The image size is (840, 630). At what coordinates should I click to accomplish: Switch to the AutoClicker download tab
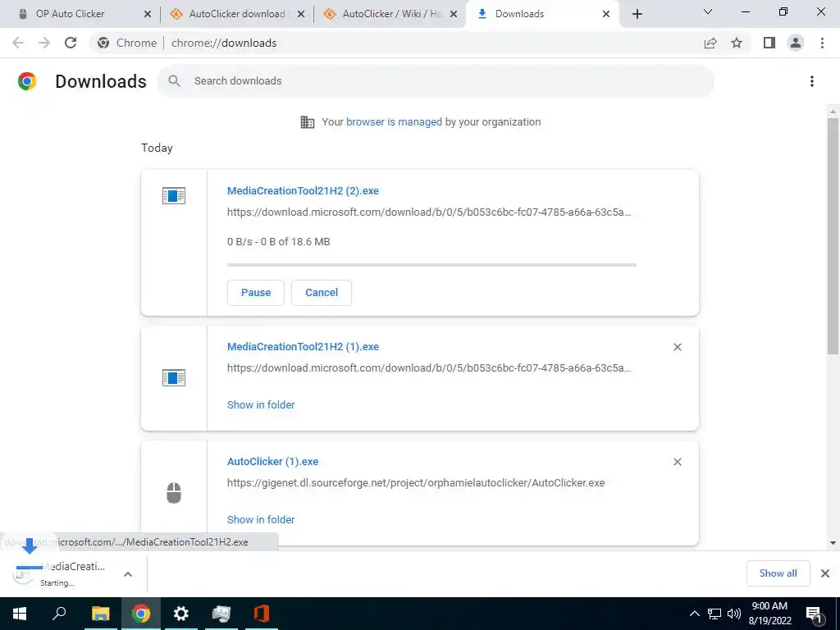pos(237,14)
